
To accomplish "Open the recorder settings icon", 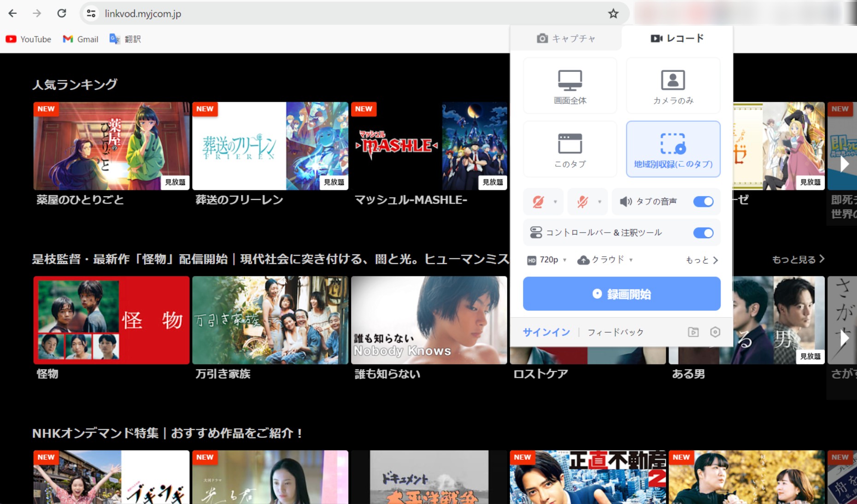I will point(715,332).
